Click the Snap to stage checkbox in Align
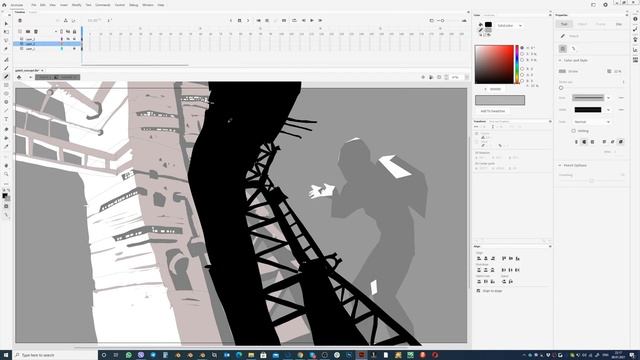The height and width of the screenshot is (360, 640). pyautogui.click(x=478, y=291)
